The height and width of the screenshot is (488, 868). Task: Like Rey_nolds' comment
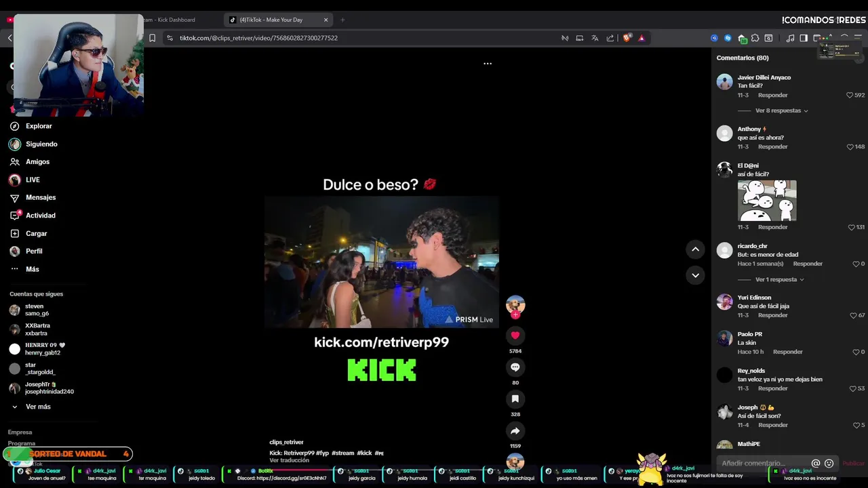coord(852,388)
